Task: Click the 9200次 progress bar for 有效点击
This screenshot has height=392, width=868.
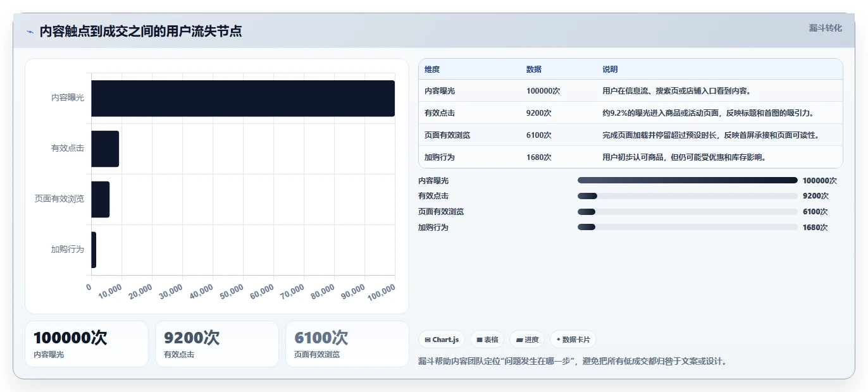Action: coord(688,196)
